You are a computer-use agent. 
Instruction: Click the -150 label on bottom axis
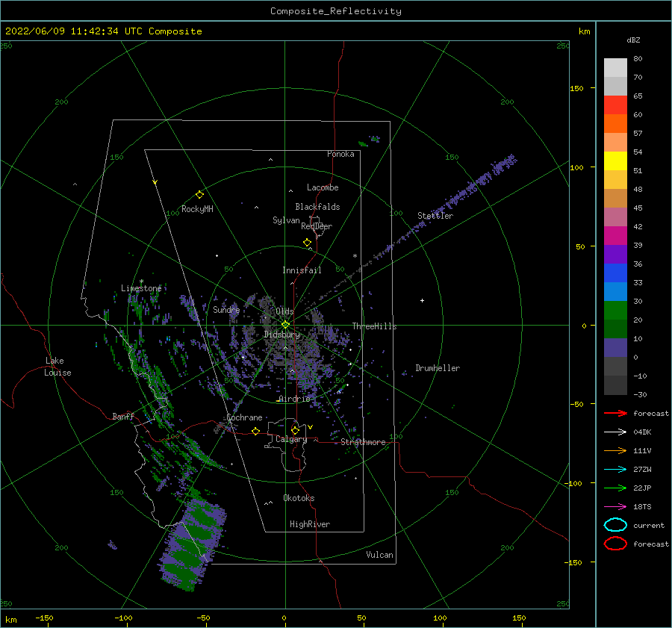(x=44, y=618)
